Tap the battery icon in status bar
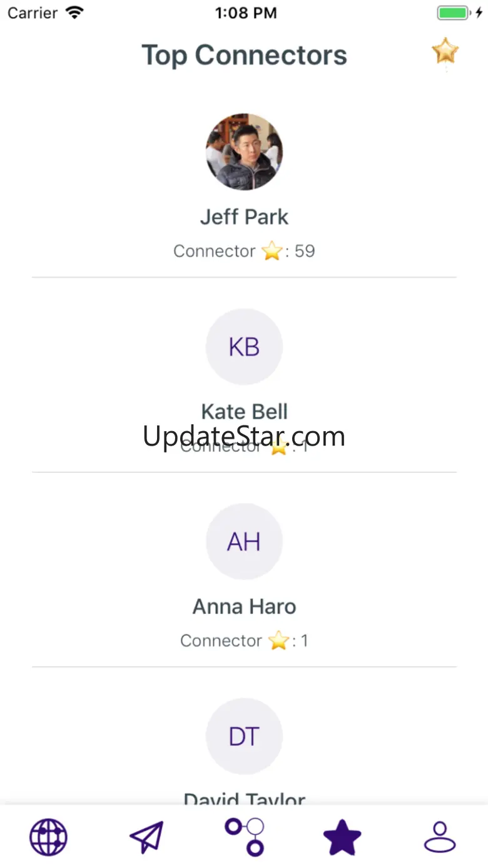This screenshot has height=868, width=488. tap(455, 13)
